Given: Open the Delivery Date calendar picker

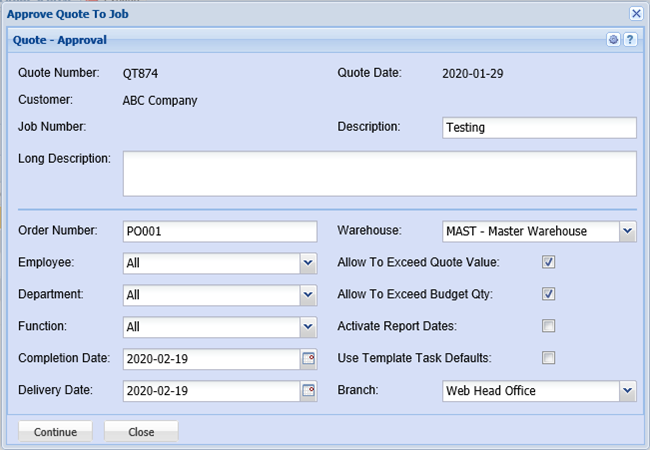Looking at the screenshot, I should click(x=309, y=390).
